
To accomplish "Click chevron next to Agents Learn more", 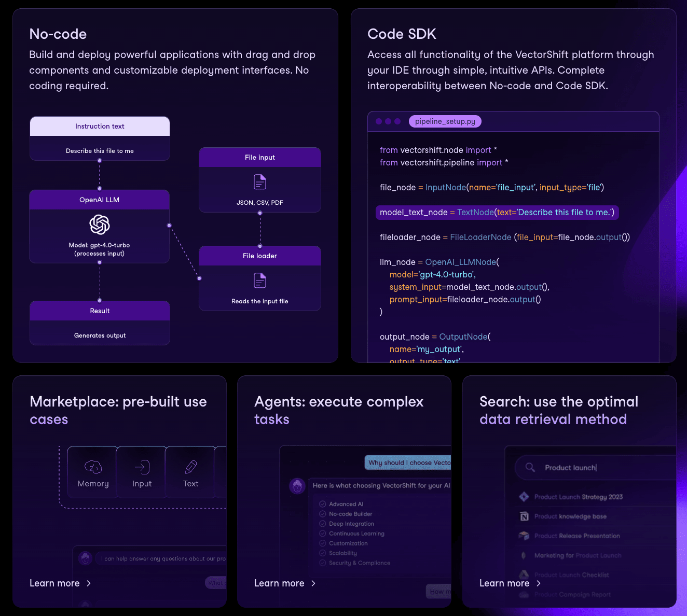I will [x=313, y=583].
